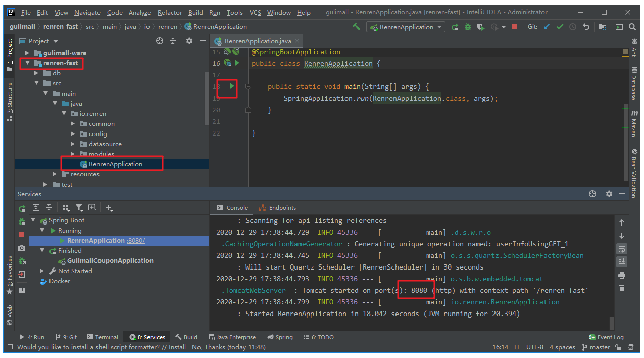Collapse the Finished services node
This screenshot has width=644, height=358.
click(42, 251)
